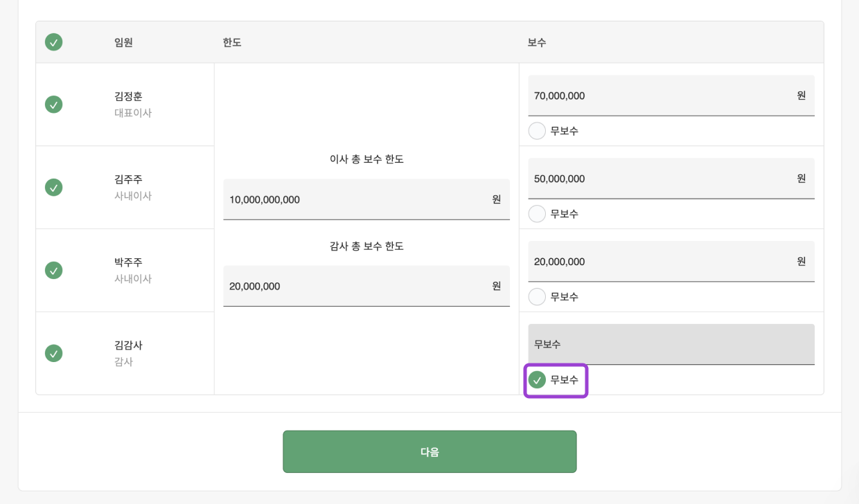Image resolution: width=859 pixels, height=504 pixels.
Task: Click the 한도 column header
Action: [x=232, y=42]
